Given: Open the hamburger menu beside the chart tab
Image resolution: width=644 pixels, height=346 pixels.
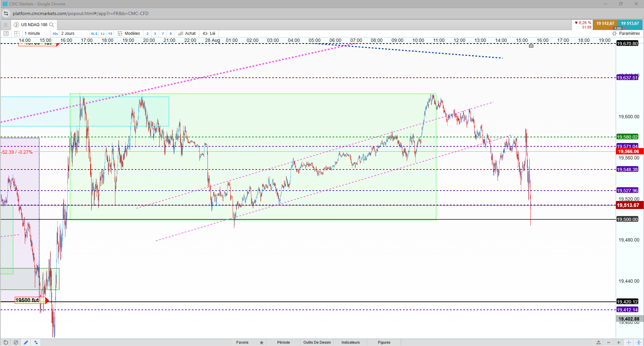Looking at the screenshot, I should click(6, 24).
